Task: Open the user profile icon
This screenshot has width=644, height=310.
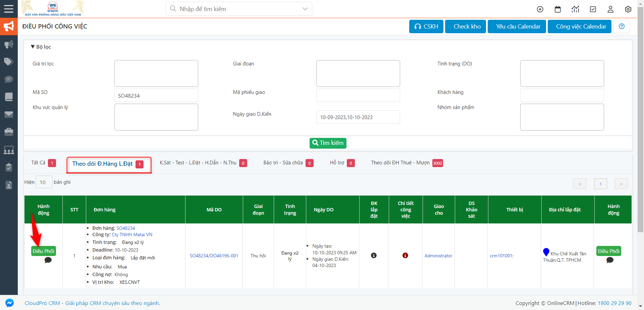Action: (610, 9)
